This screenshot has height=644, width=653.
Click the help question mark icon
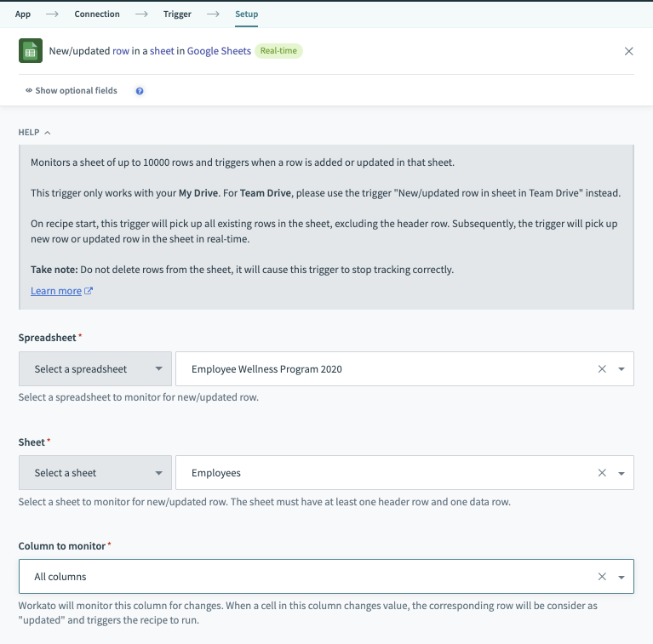point(140,91)
